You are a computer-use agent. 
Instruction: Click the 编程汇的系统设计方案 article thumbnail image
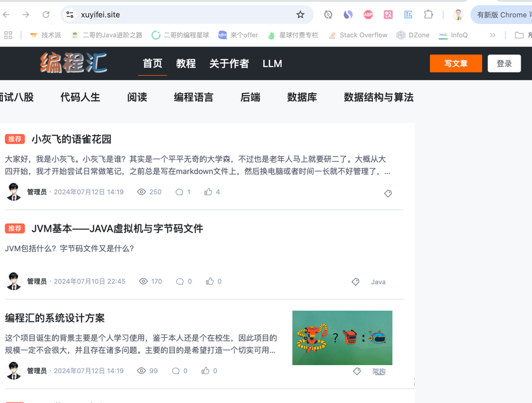click(342, 337)
